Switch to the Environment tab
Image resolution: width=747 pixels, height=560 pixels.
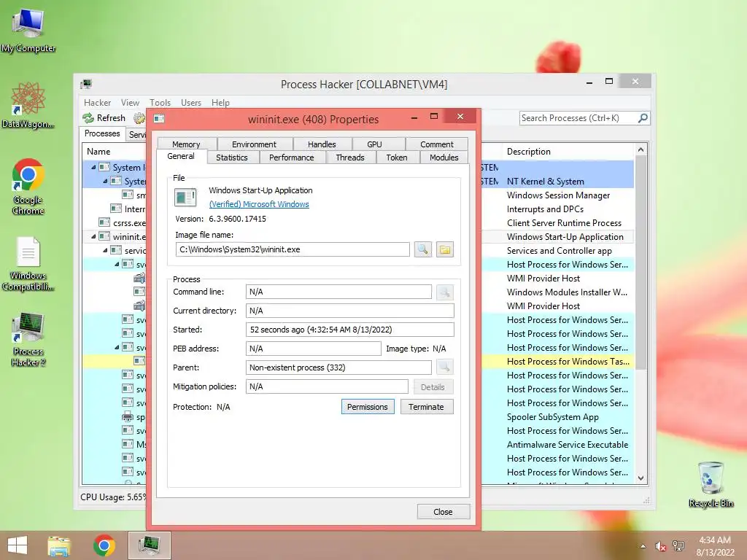point(254,144)
